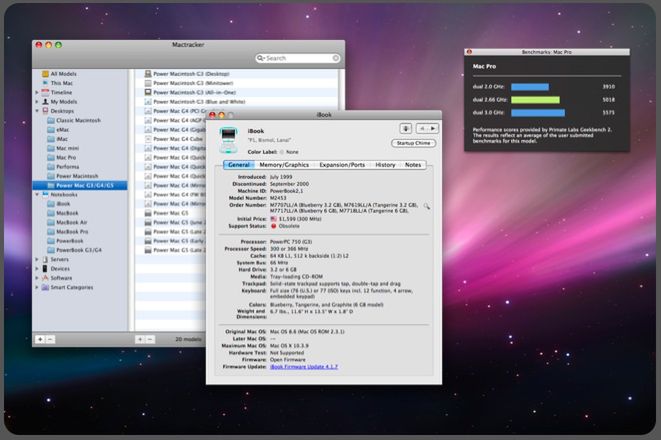Select Power Macintosh G3 (Blue and White)
The height and width of the screenshot is (440, 661).
click(x=236, y=102)
